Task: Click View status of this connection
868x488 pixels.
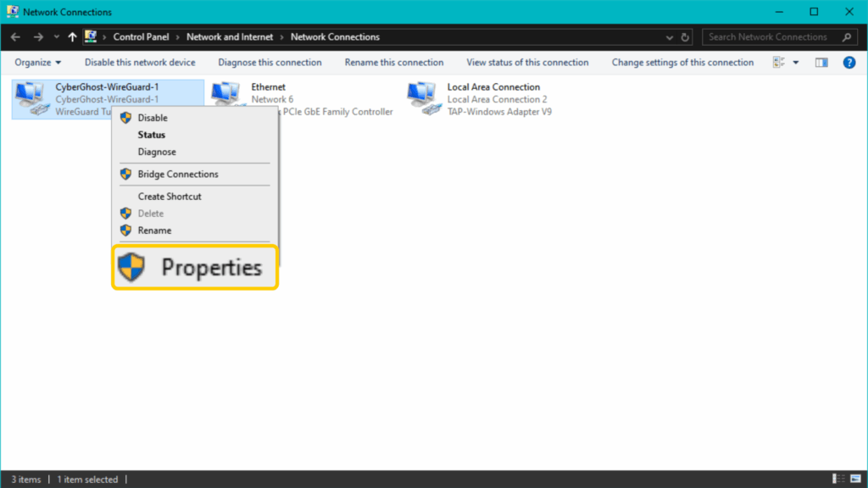Action: pos(527,63)
